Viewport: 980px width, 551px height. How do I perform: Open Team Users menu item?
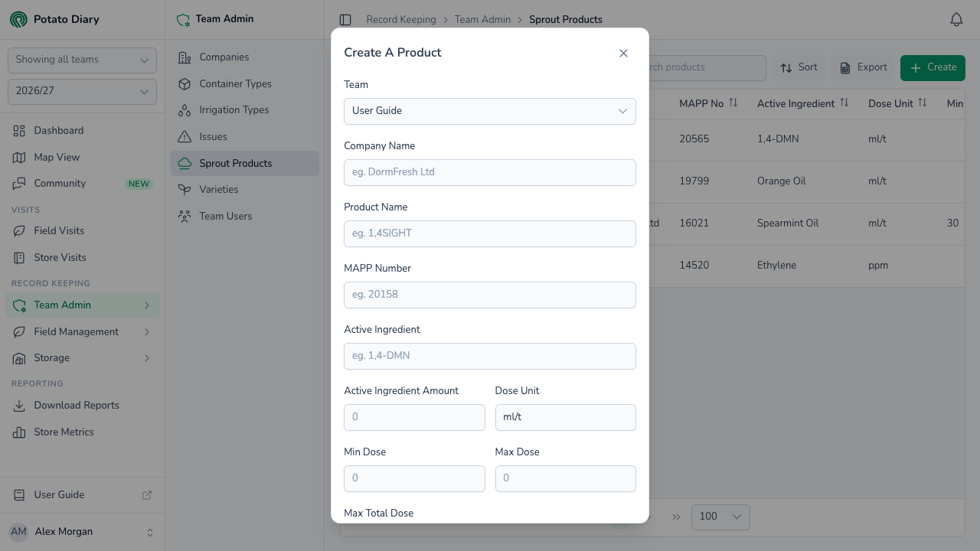245,217
